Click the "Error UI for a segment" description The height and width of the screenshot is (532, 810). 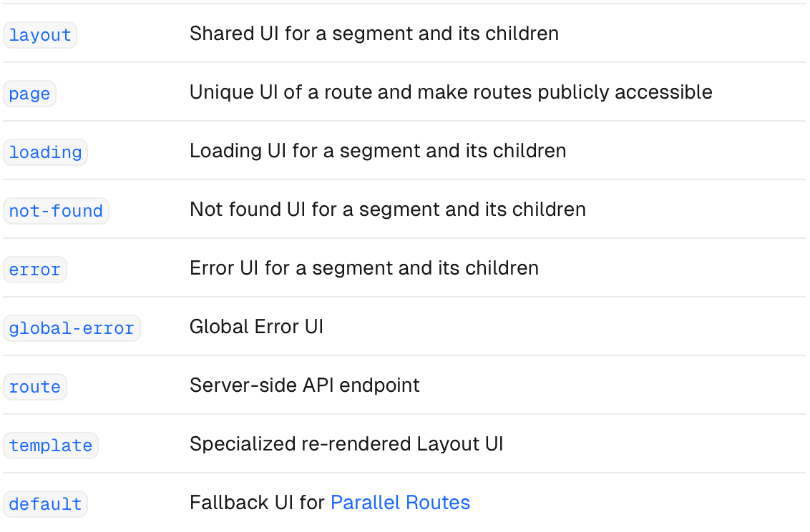[x=363, y=268]
